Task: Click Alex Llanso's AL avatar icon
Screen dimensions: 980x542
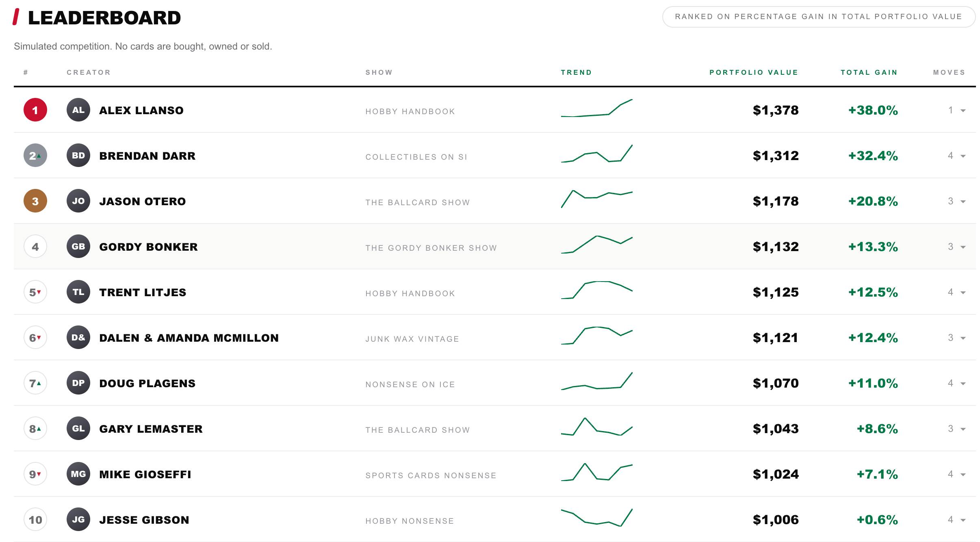Action: tap(78, 110)
